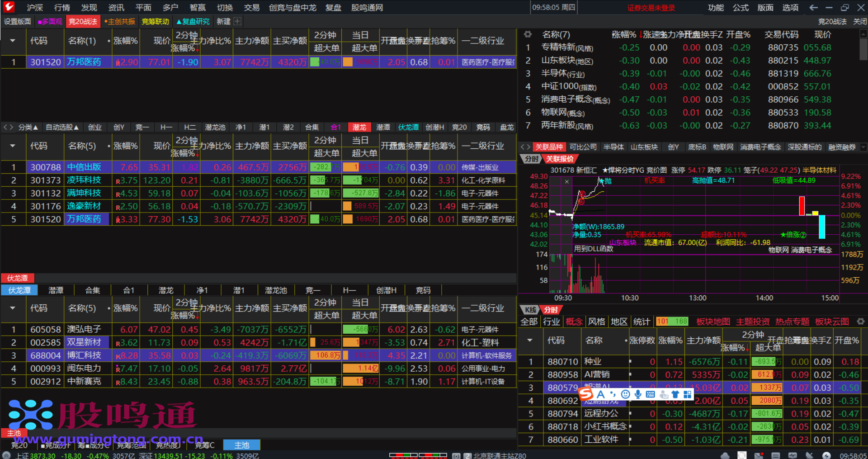Click the red-green market indicator bar in status bar
The width and height of the screenshot is (868, 459).
point(418,455)
